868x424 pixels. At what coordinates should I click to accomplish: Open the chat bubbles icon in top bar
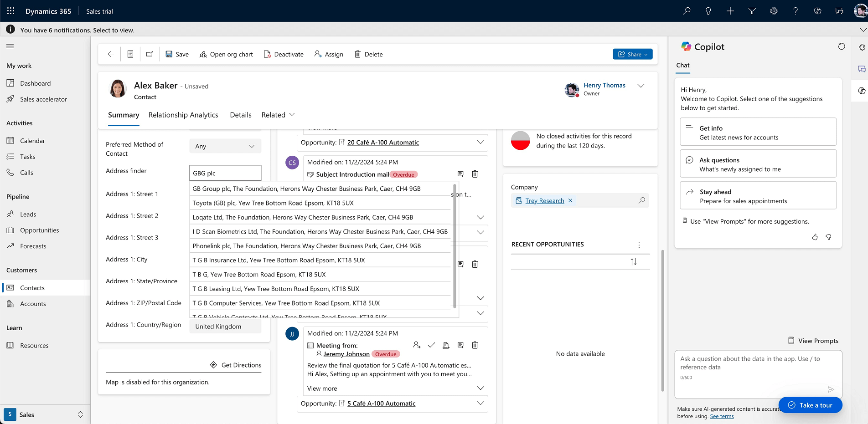(x=839, y=11)
